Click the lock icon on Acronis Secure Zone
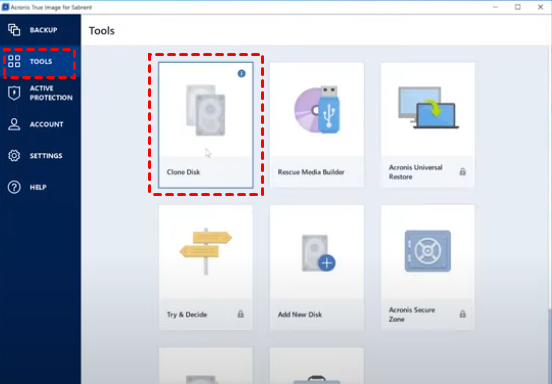 (463, 314)
